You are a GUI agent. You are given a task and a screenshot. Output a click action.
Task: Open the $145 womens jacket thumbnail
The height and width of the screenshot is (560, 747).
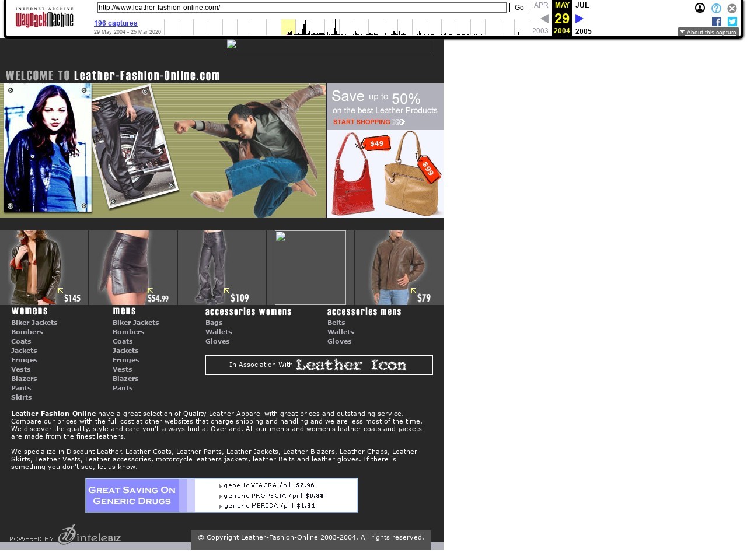click(x=44, y=268)
